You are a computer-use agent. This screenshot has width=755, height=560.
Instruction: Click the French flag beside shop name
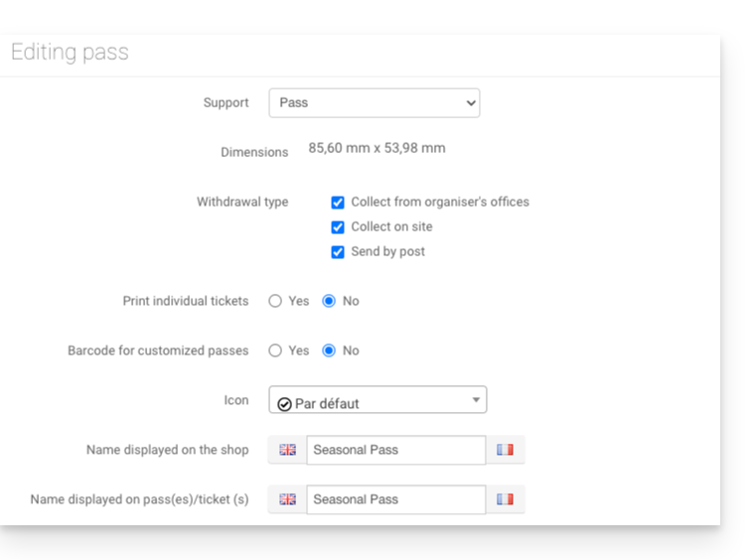(x=505, y=450)
